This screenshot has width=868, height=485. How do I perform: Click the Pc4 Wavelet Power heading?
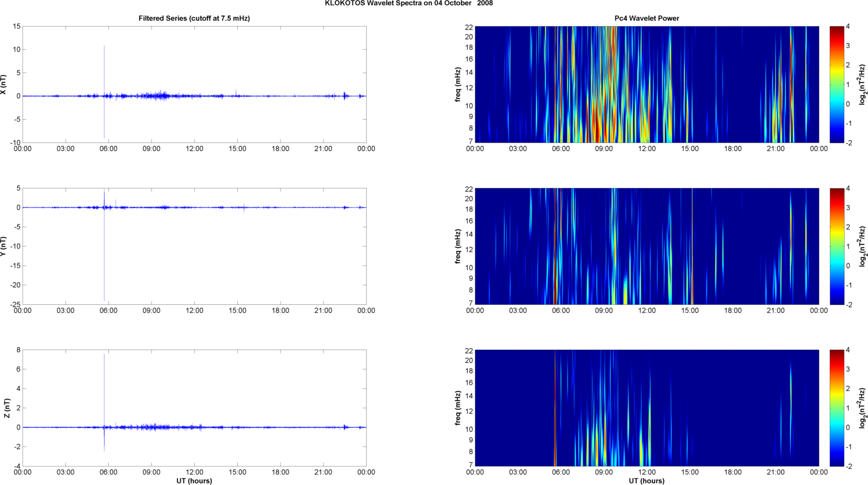point(646,18)
